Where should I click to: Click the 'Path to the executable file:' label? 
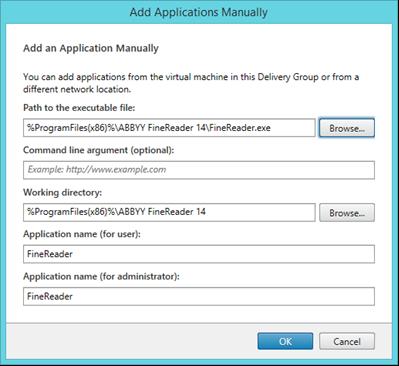coord(79,108)
